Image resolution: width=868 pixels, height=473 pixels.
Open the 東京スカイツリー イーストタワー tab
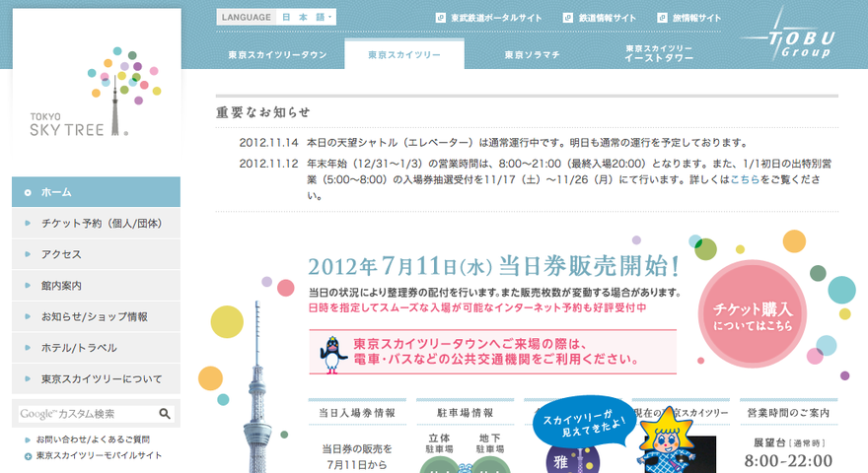(659, 53)
